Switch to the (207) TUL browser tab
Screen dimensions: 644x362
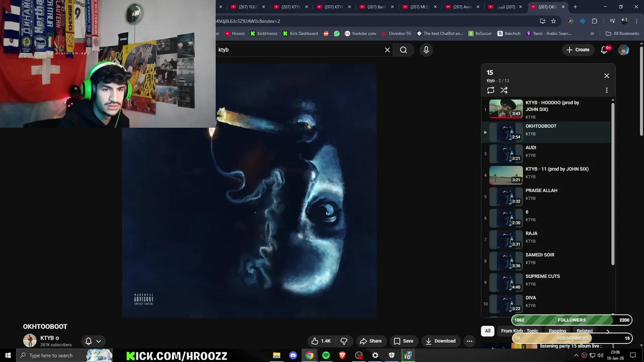coord(248,7)
